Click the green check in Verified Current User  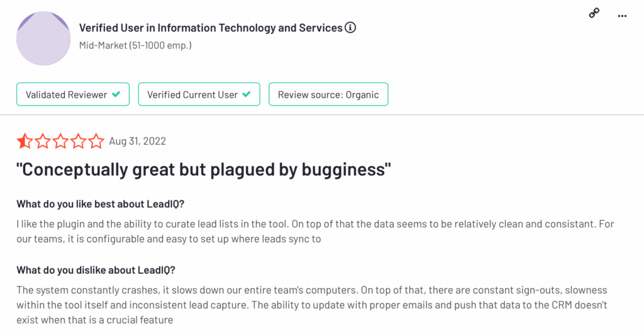coord(247,94)
